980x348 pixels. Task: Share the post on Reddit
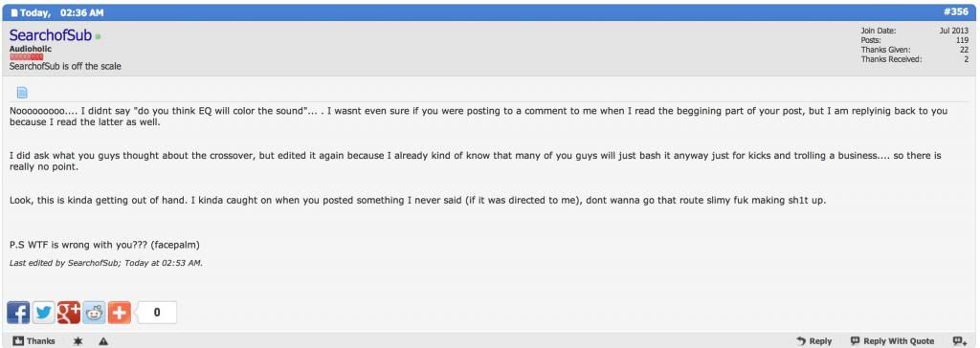(x=95, y=313)
